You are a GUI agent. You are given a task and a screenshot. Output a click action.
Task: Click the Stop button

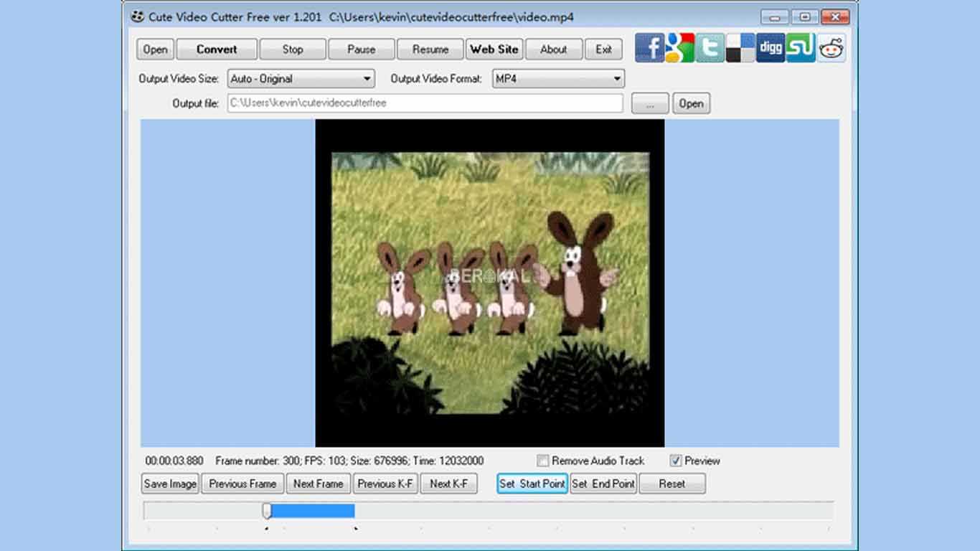click(x=293, y=50)
